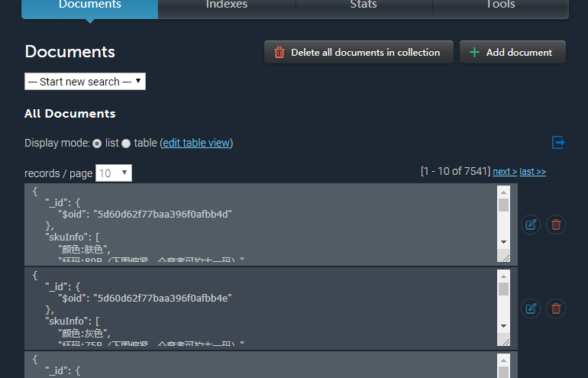
Task: Click resize grip of afbb4e document box
Action: pos(506,341)
